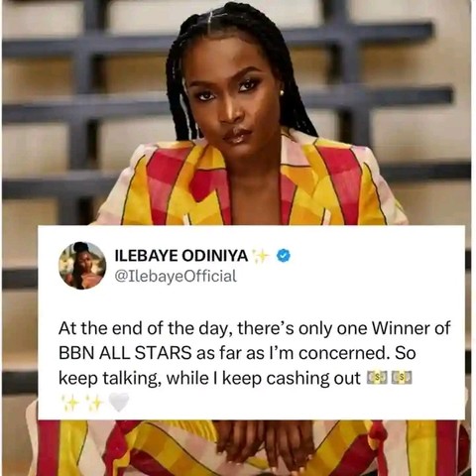Click the white heart emoji
Image resolution: width=476 pixels, height=476 pixels.
coord(118,403)
